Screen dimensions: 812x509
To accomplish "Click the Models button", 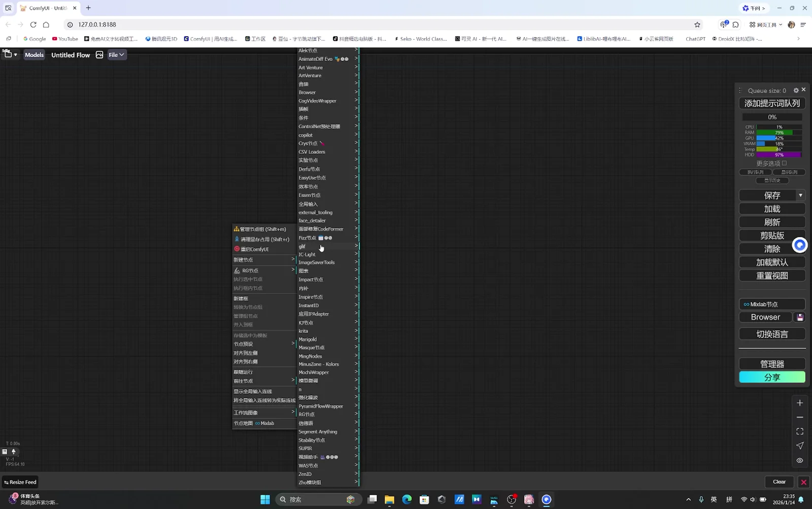I will (x=34, y=55).
